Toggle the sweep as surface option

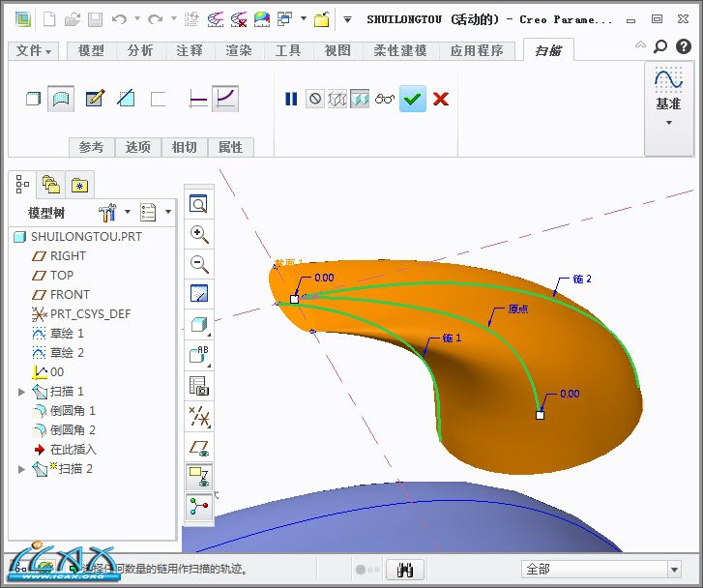click(x=62, y=98)
